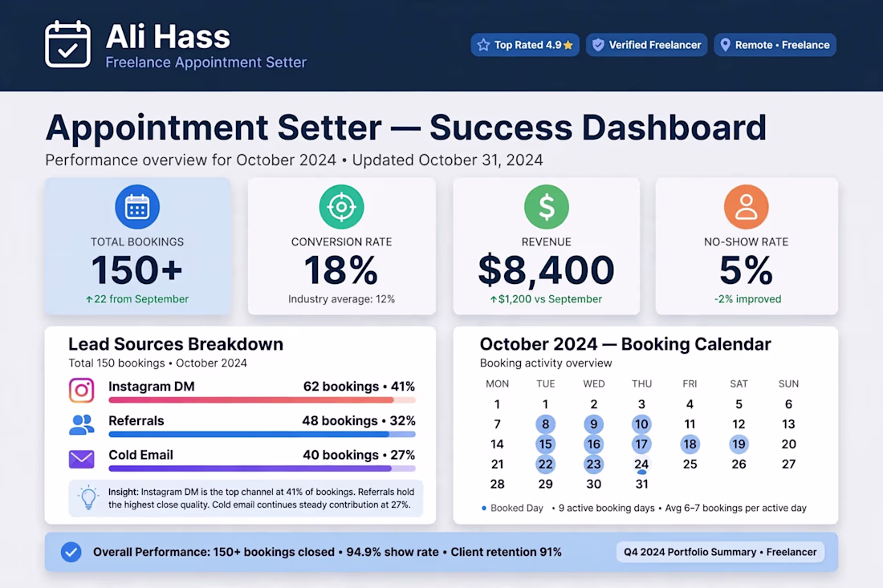Click the blue checkmark icon beside Overall Performance

[x=71, y=552]
